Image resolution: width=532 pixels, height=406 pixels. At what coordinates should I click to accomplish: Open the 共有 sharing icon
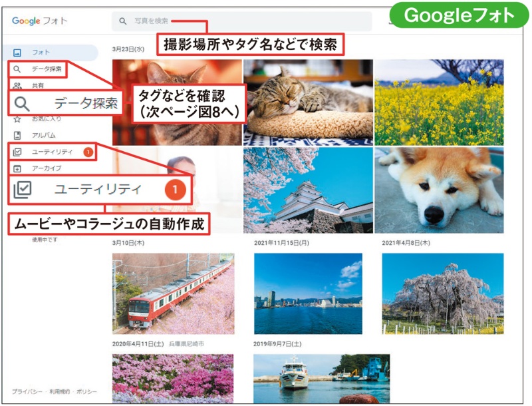[x=19, y=85]
